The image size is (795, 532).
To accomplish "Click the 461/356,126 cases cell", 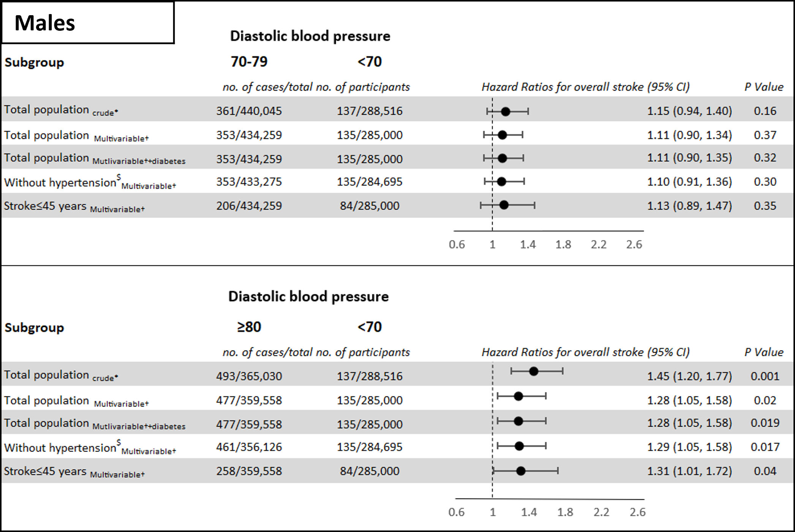I will (249, 447).
